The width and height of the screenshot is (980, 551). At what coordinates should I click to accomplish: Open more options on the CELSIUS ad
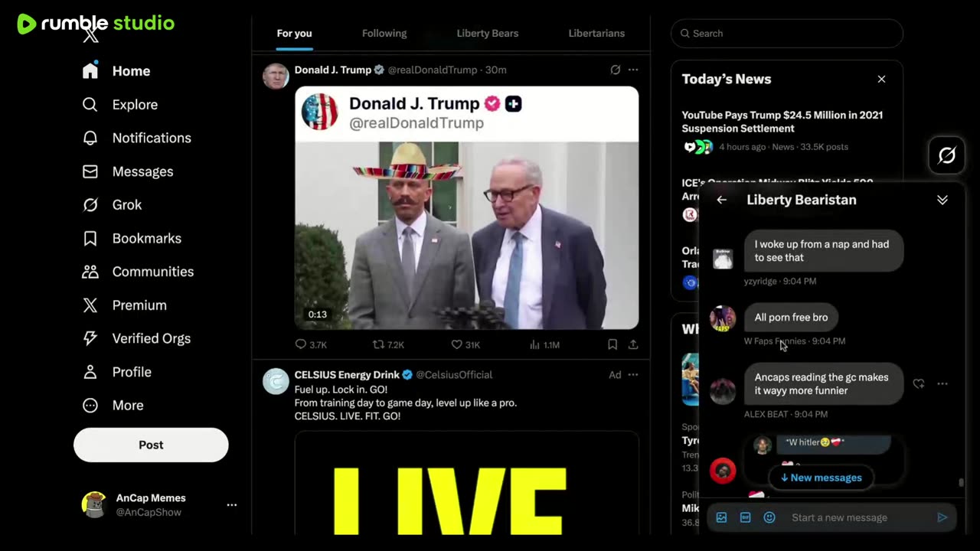633,375
